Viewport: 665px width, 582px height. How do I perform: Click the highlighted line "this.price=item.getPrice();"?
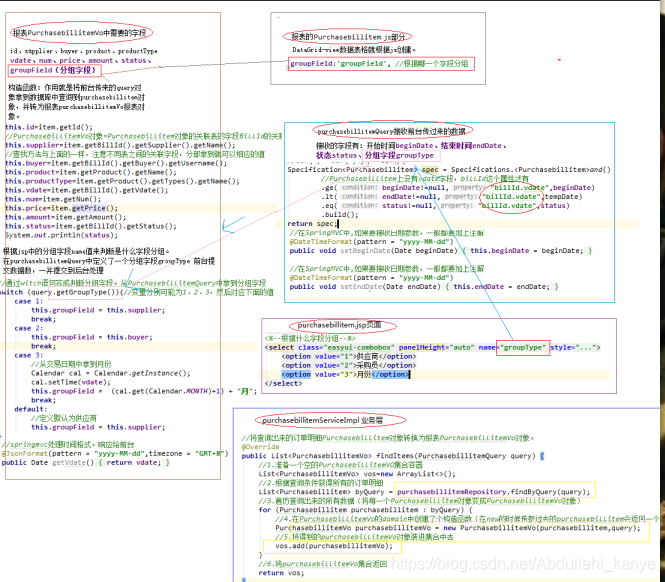pyautogui.click(x=61, y=208)
